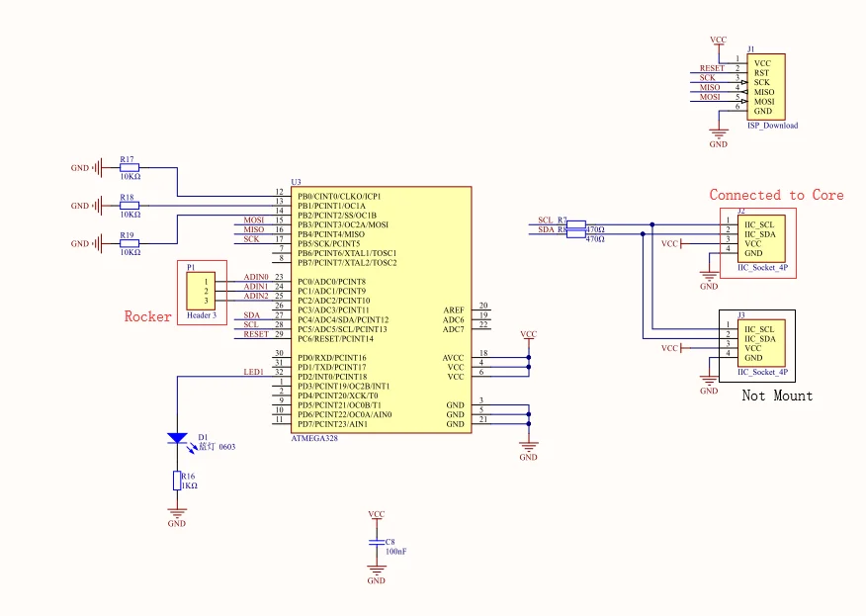
Task: Select the R7 resistor on the SCL line
Action: point(576,224)
